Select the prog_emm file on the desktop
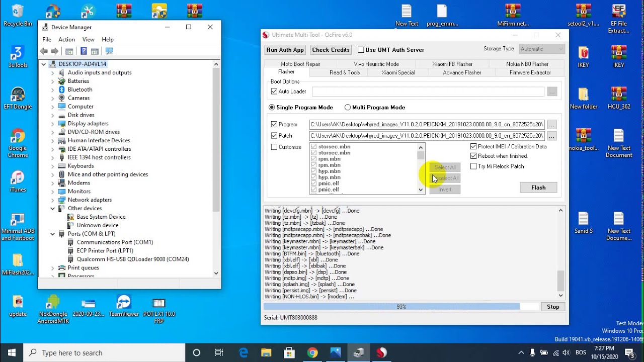This screenshot has width=644, height=362. pyautogui.click(x=442, y=16)
